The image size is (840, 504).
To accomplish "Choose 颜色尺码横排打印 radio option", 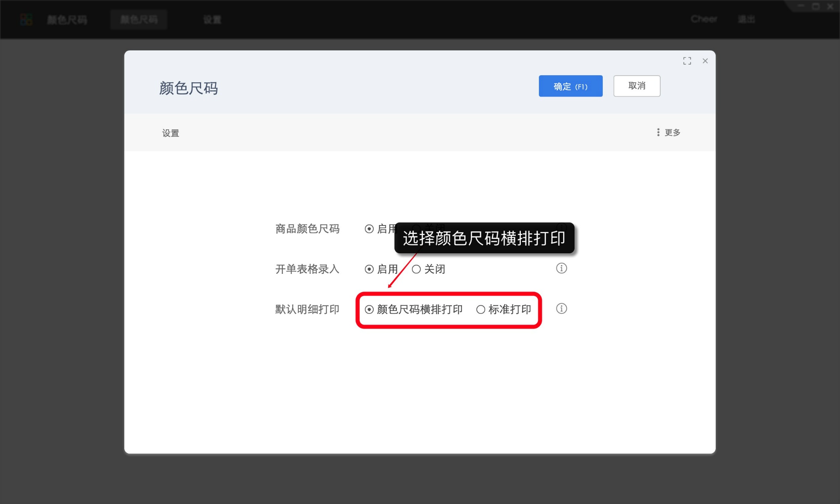I will 414,310.
